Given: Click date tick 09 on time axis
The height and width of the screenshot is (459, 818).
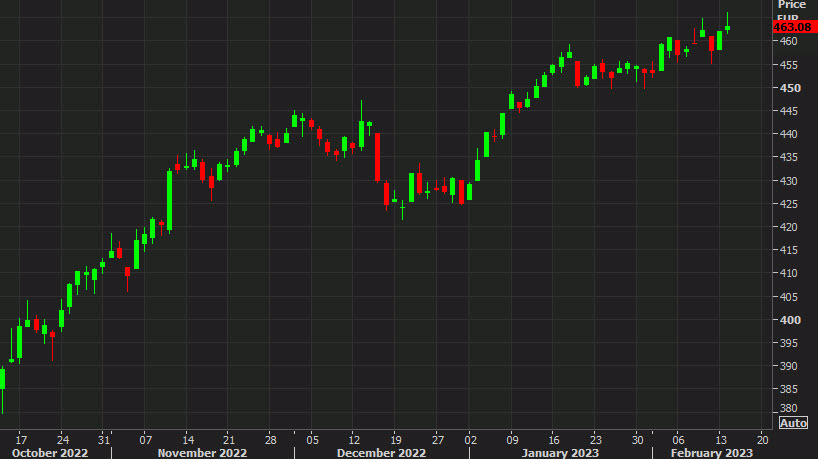Looking at the screenshot, I should (x=512, y=440).
